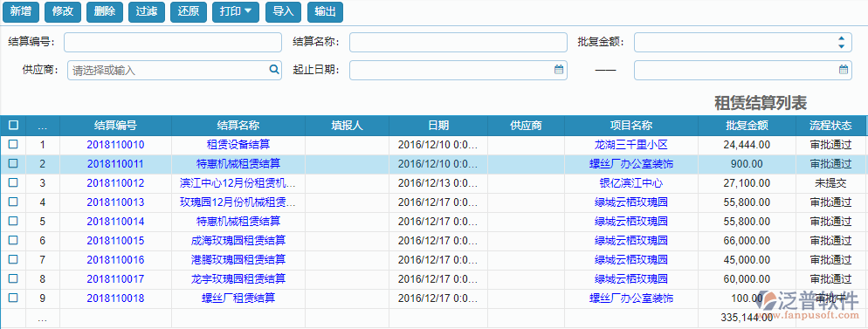868x329 pixels.
Task: Click the end date input field
Action: (742, 70)
